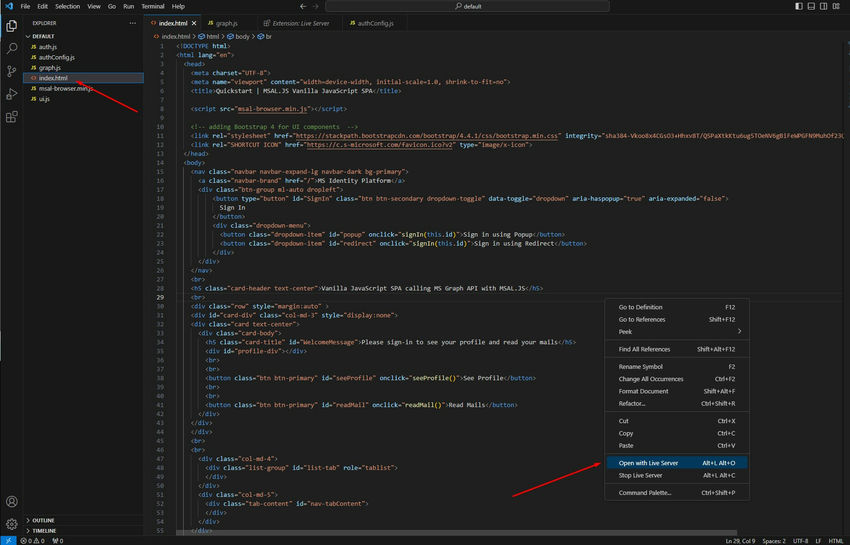Screen dimensions: 850x545
Task: Expand the OUTLINE section
Action: tap(43, 520)
